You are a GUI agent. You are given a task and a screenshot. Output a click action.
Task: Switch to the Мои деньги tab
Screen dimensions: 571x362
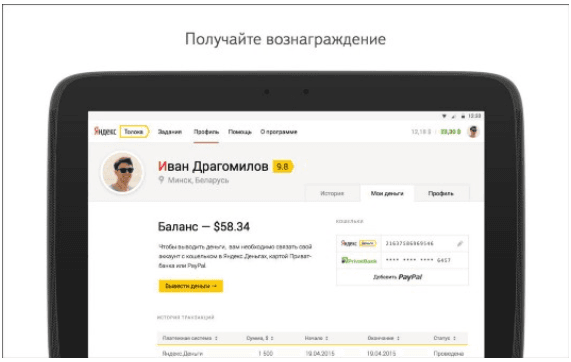pos(387,193)
